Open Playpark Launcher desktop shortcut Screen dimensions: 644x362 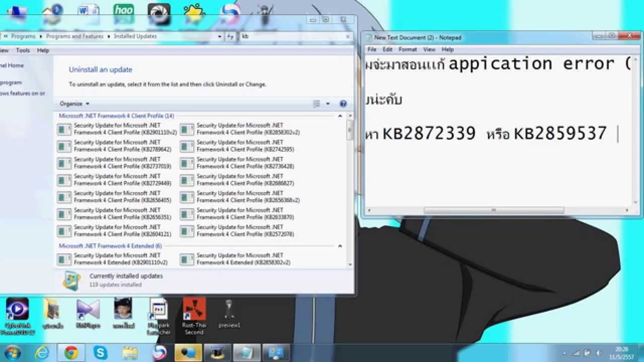(158, 317)
